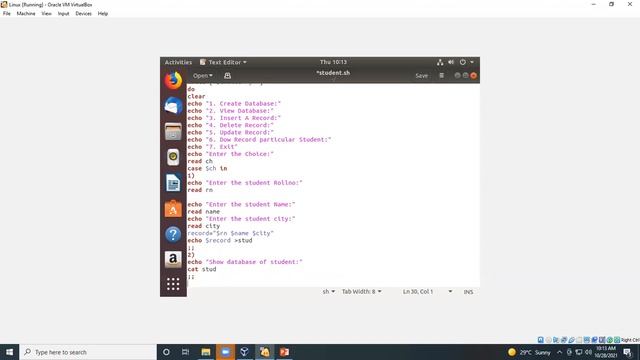640x360 pixels.
Task: Click VirtualBox optical disc indicator
Action: coord(549,340)
